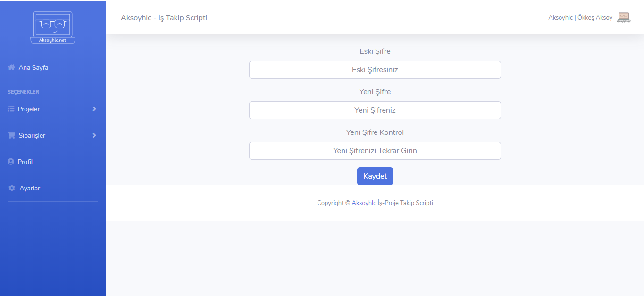Click the Siparişler shopping cart icon
Screen dimensions: 644x296
[11, 135]
